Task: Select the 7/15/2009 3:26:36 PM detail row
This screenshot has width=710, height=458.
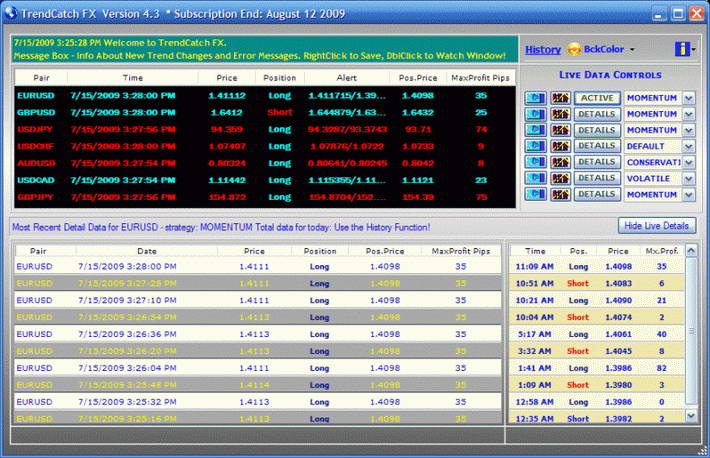Action: tap(258, 334)
